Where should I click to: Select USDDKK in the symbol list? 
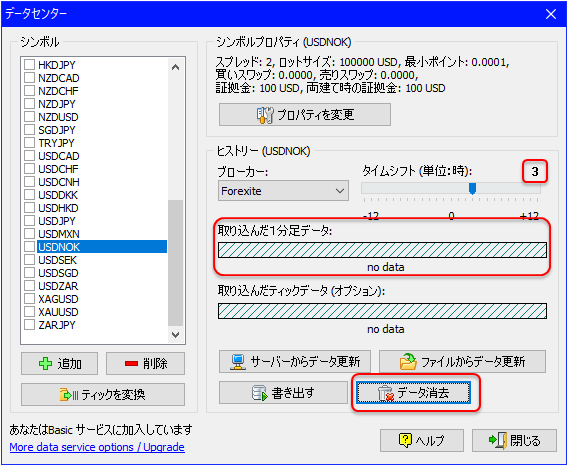pyautogui.click(x=58, y=195)
